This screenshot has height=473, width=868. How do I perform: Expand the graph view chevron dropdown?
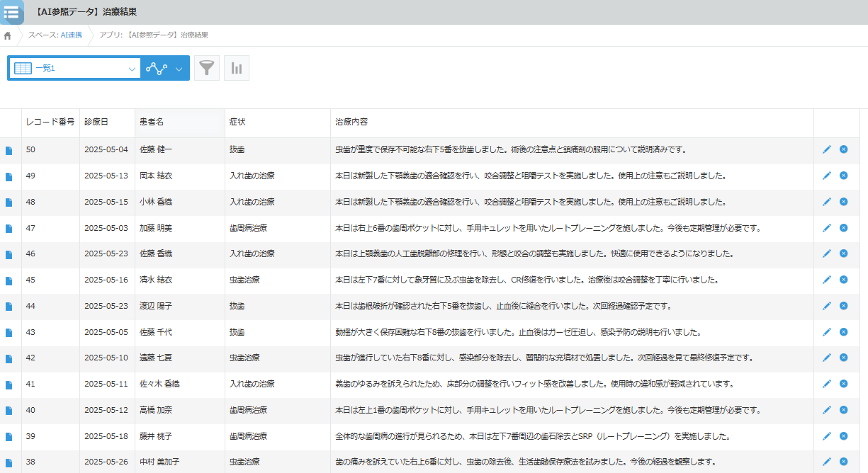tap(179, 69)
